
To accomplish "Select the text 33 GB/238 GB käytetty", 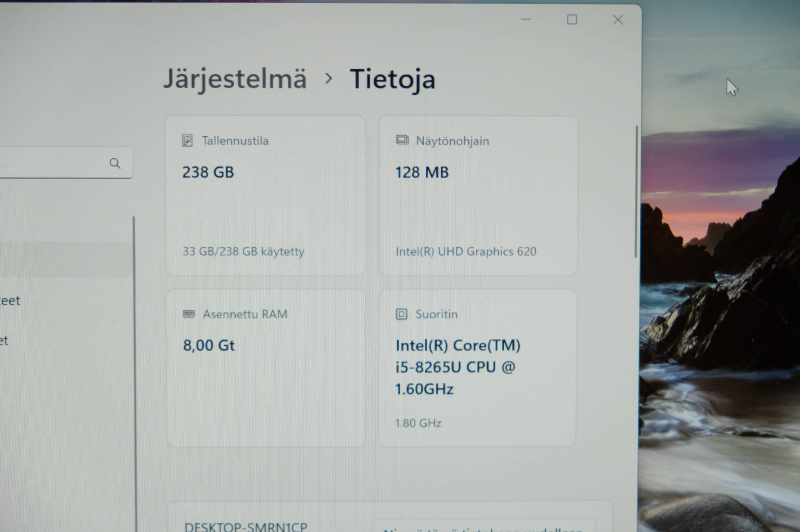I will [x=243, y=251].
